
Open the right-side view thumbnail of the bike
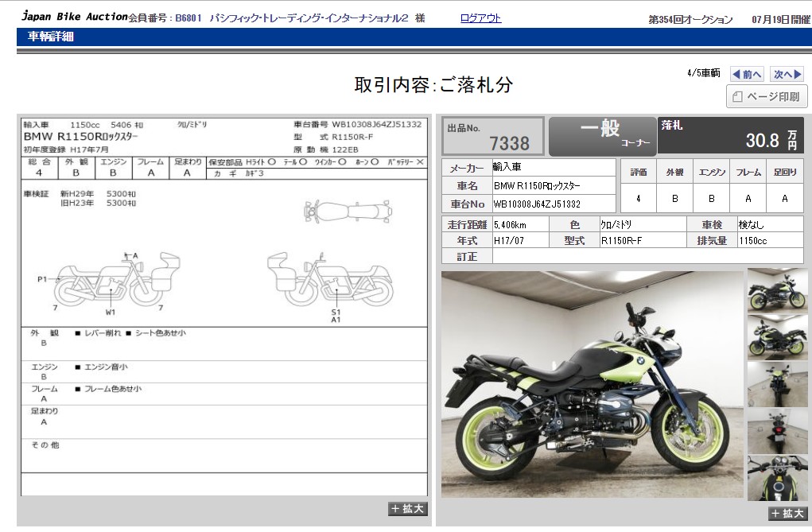[x=777, y=290]
